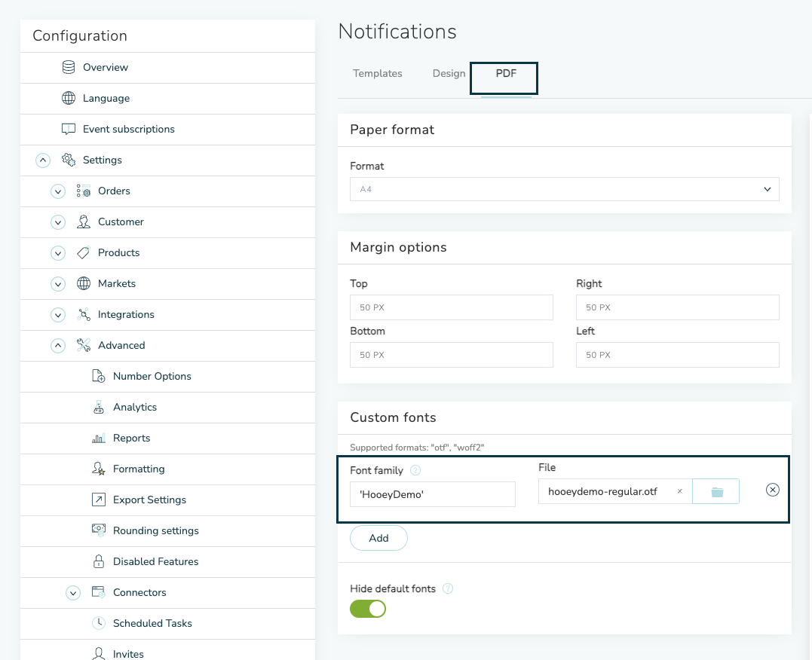This screenshot has height=660, width=812.
Task: Remove the HooeyDemo custom font row
Action: 772,490
